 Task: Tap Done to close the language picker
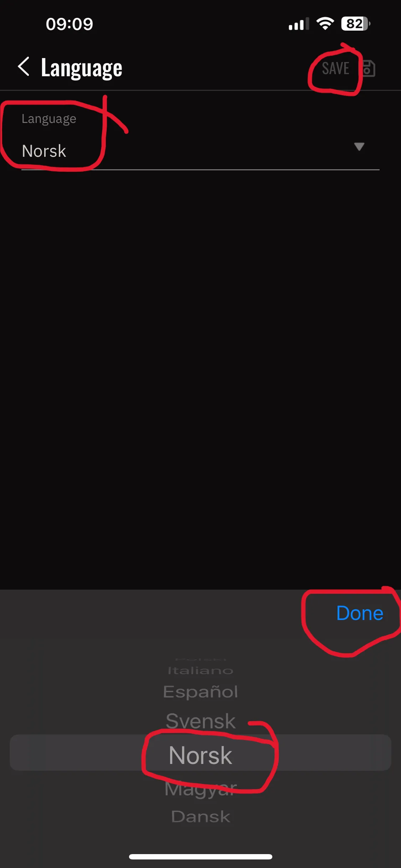(360, 613)
